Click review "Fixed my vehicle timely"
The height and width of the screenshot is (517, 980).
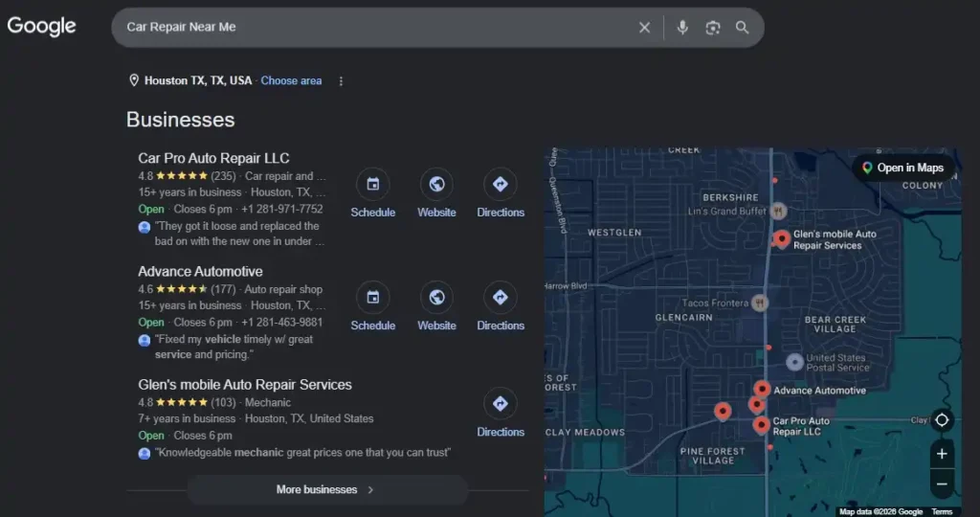(234, 347)
